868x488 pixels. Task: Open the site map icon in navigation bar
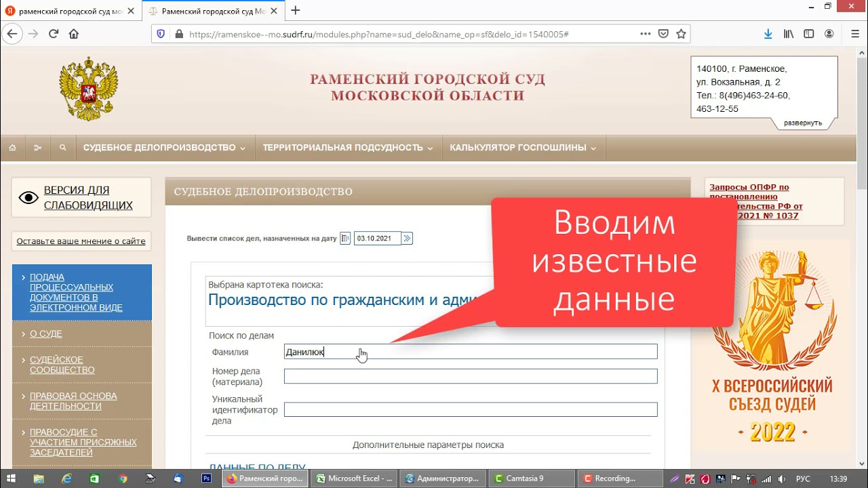click(37, 148)
